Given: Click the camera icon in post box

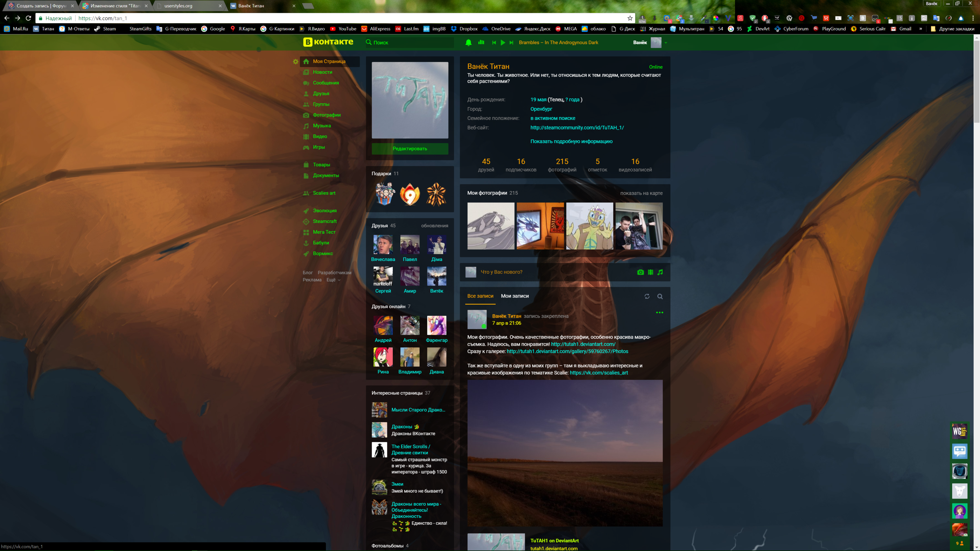Looking at the screenshot, I should tap(640, 272).
